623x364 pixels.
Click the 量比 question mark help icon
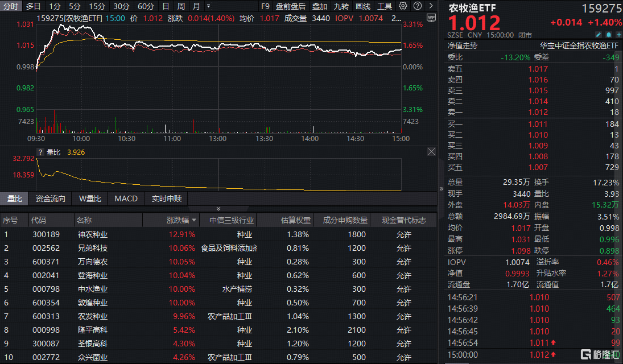coord(40,152)
